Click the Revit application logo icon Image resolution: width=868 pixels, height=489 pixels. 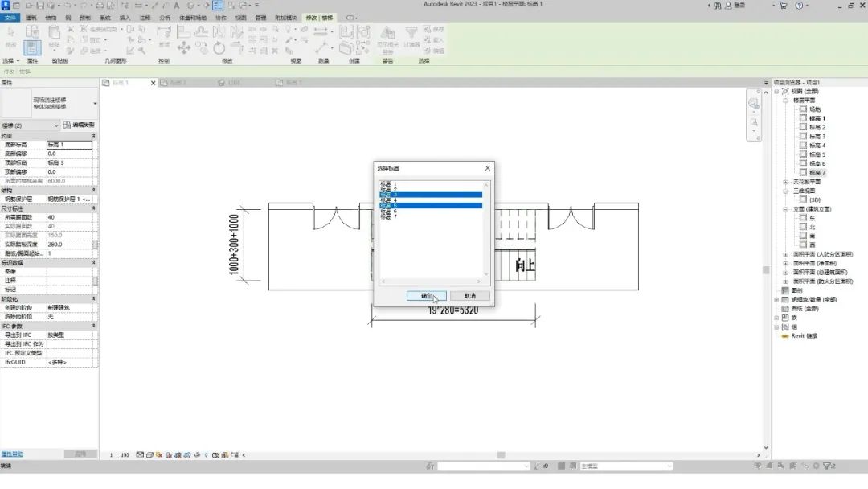6,6
